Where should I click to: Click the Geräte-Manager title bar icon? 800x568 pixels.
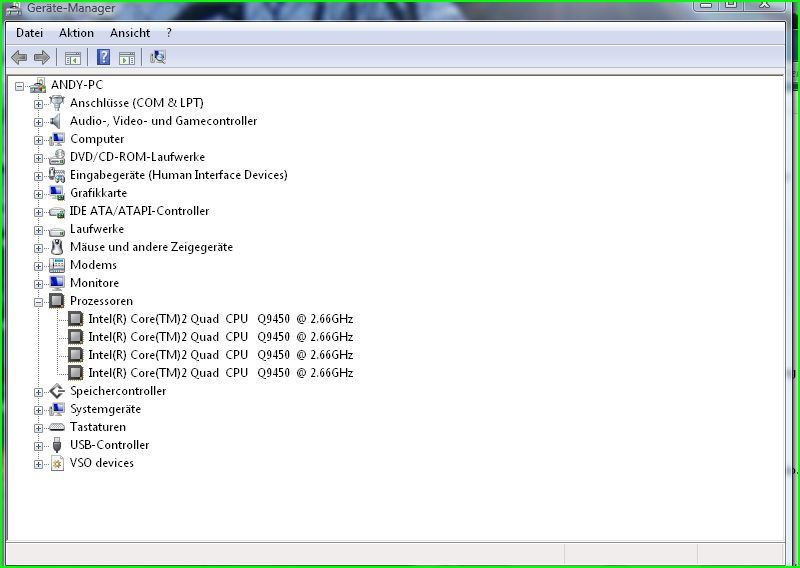[13, 9]
